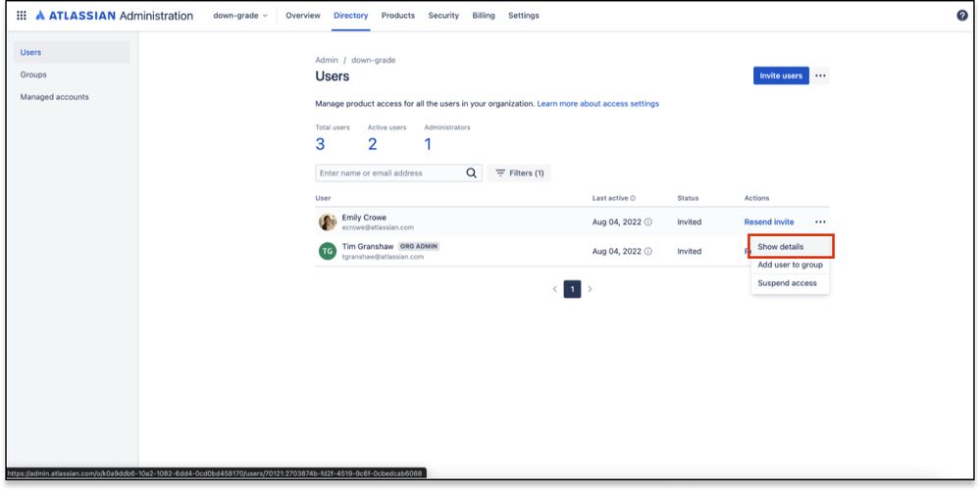Screen dimensions: 980x491
Task: Open the Security tab
Action: [x=443, y=16]
